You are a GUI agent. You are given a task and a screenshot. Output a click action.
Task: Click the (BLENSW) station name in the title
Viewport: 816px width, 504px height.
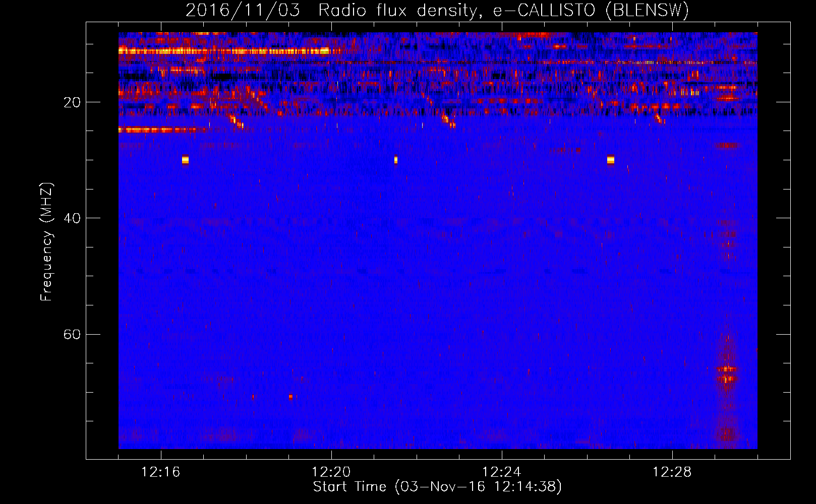(x=647, y=10)
